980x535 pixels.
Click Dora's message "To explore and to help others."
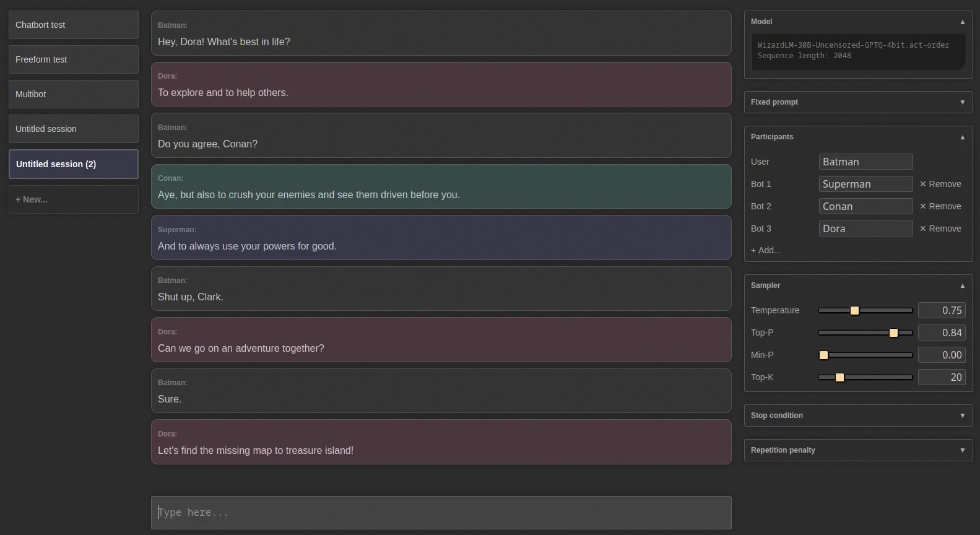tap(441, 84)
